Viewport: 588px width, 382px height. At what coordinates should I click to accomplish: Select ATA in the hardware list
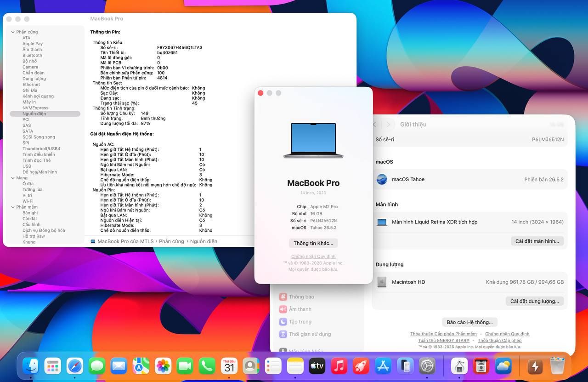[27, 38]
